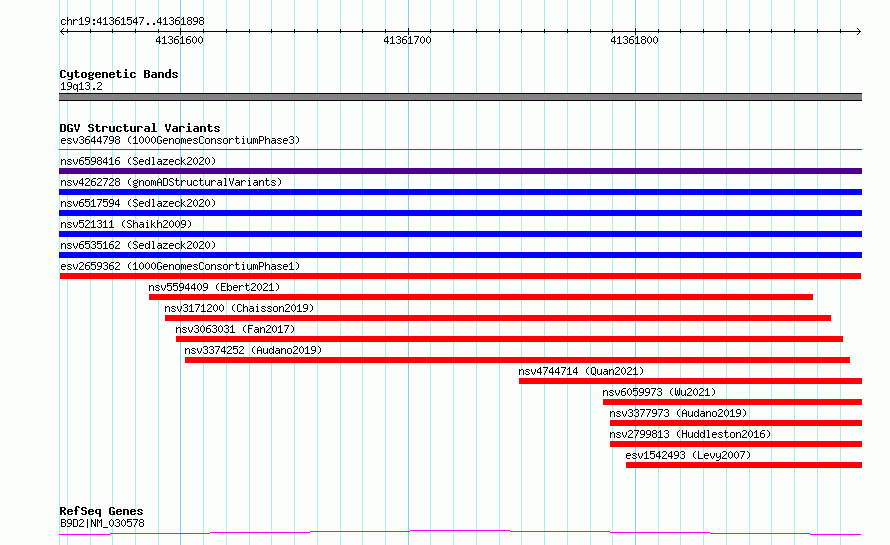
Task: Open nsv3374252 (Audano2019) variant label
Action: [253, 350]
